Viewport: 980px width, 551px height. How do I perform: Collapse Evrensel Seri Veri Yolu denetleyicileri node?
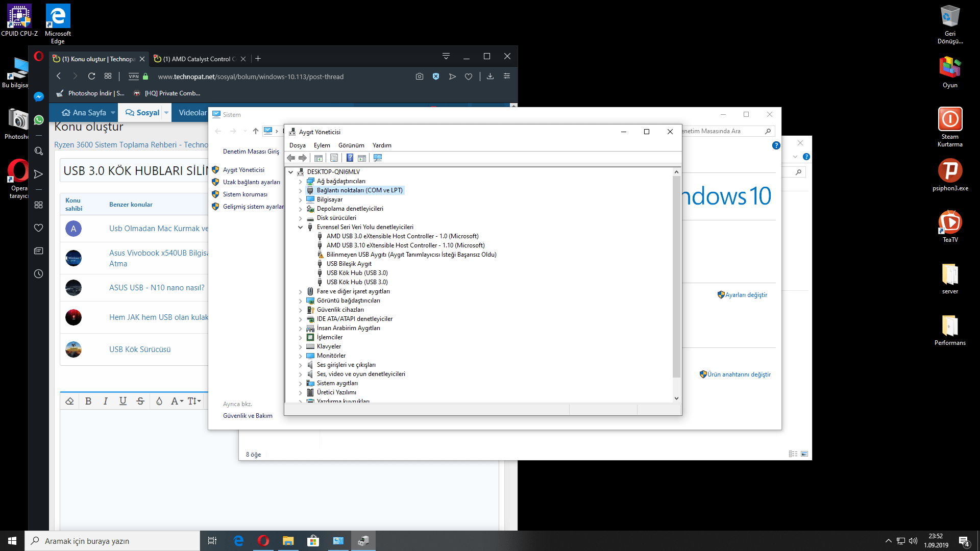pos(301,228)
